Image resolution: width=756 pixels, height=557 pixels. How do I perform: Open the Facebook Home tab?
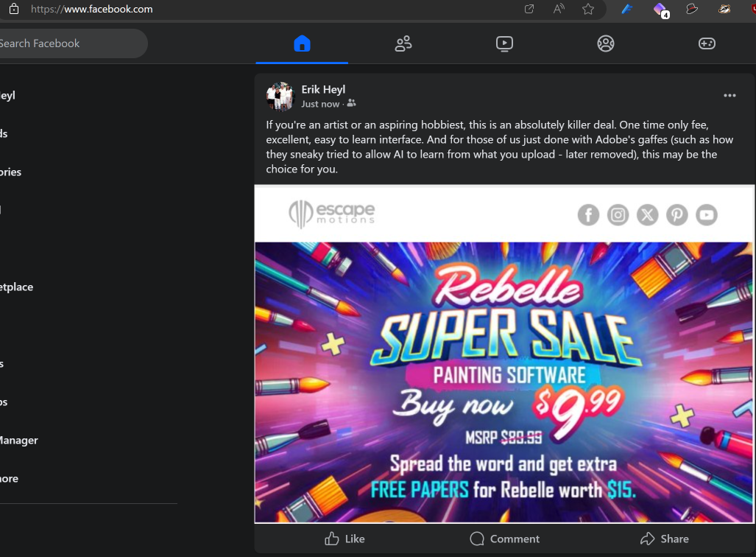pos(302,43)
